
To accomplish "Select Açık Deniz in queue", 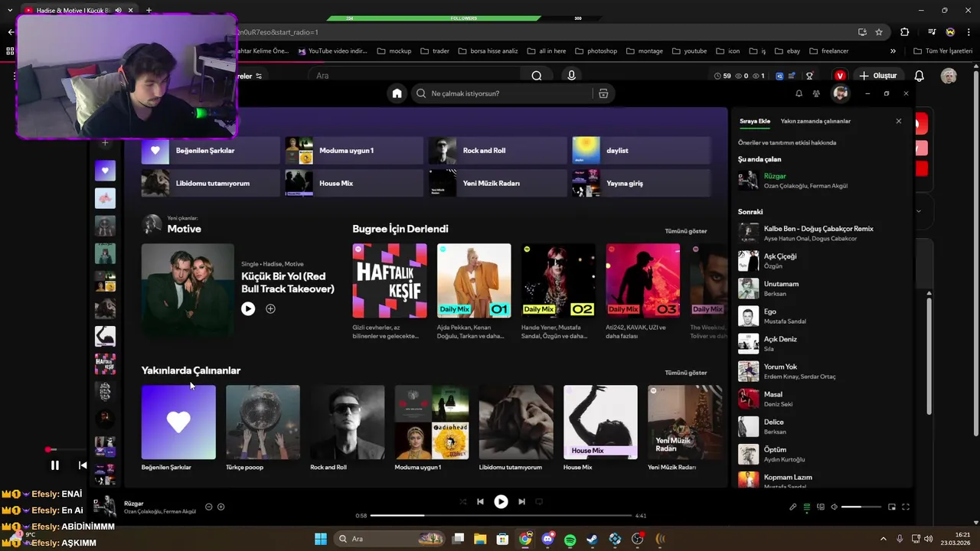I will tap(821, 344).
